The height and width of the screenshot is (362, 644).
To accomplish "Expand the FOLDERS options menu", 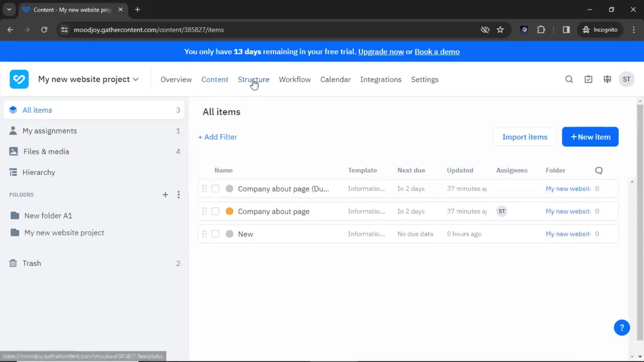I will pyautogui.click(x=179, y=194).
